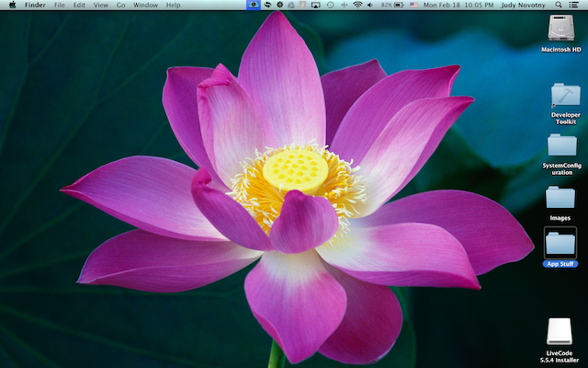Click the four-arrow crosshair menu bar icon

[344, 5]
